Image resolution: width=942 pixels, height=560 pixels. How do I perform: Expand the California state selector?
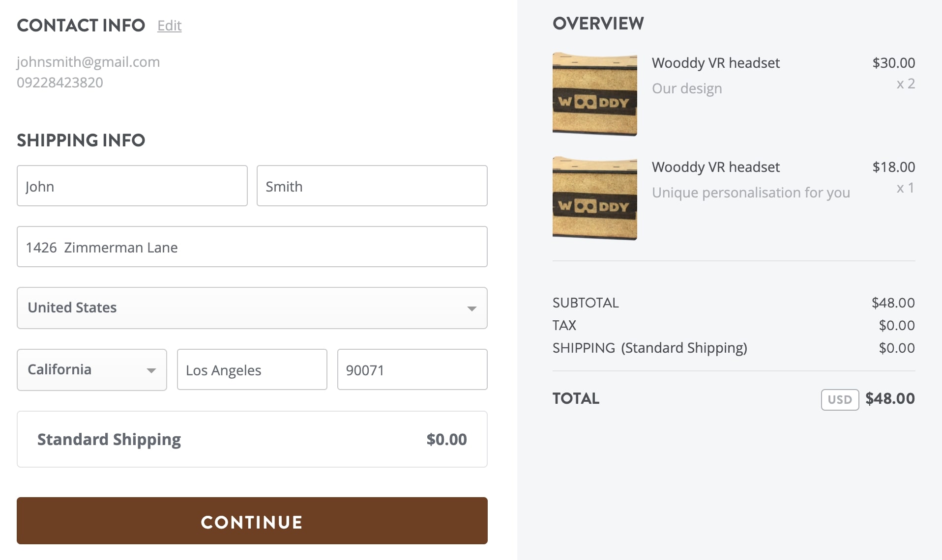tap(91, 369)
